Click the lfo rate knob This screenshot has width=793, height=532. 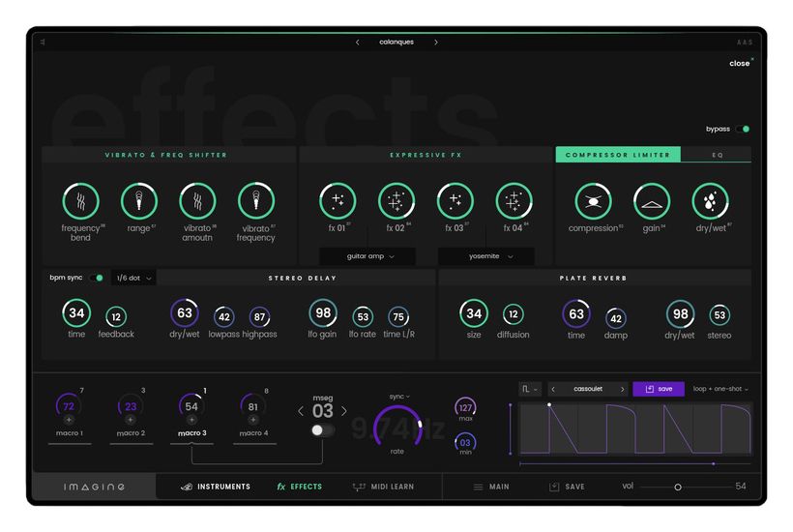363,317
